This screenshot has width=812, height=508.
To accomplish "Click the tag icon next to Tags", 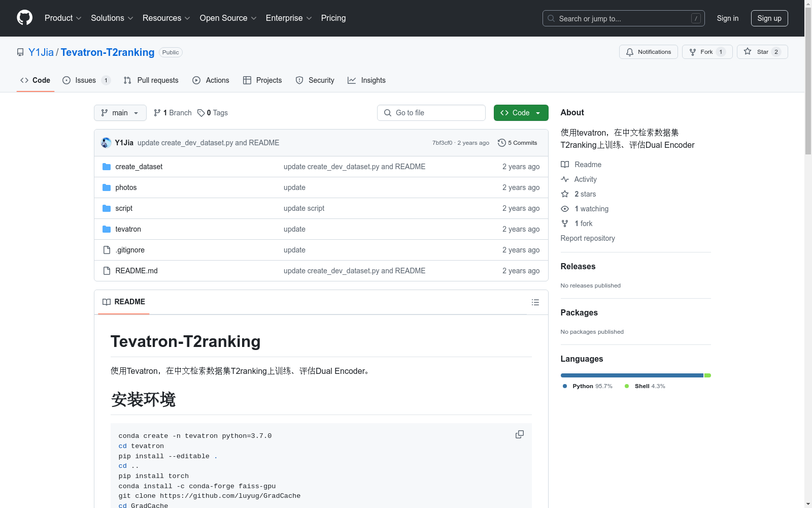I will click(201, 113).
